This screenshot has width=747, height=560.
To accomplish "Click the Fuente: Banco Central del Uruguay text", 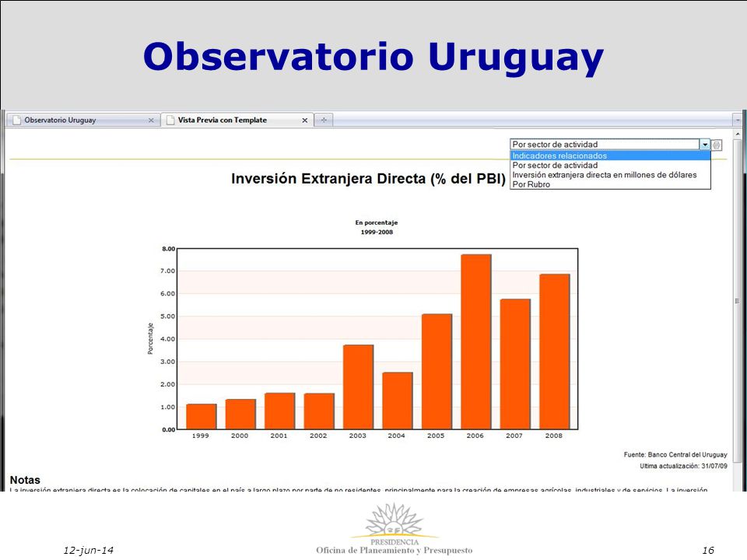I will coord(675,455).
